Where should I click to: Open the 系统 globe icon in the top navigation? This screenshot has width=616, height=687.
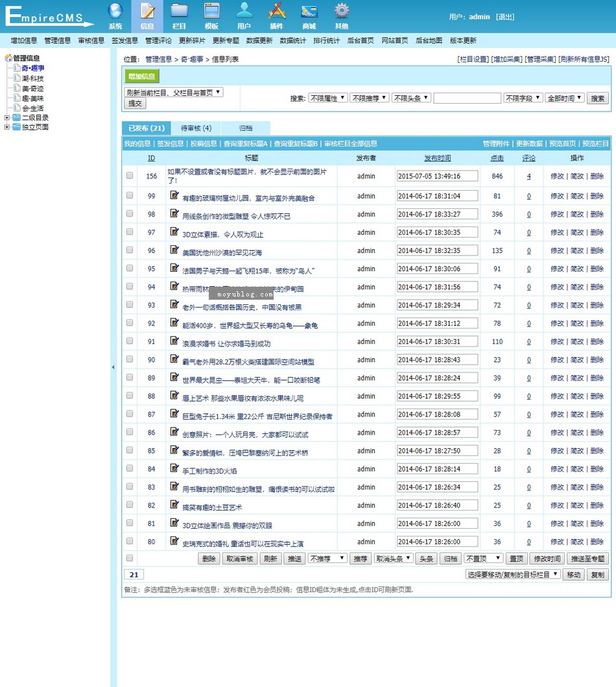click(x=115, y=11)
